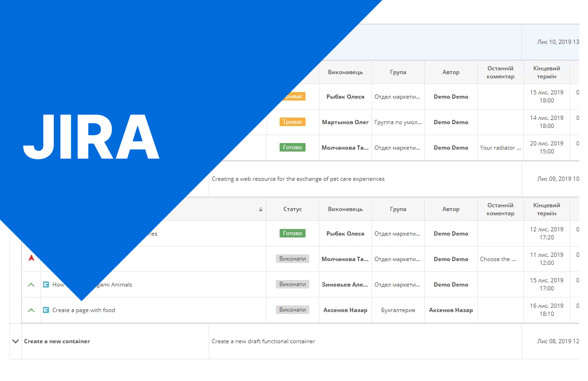Click the 15 лис. 2019 17:00 deadline
Screen dimensions: 588x381
click(x=547, y=284)
